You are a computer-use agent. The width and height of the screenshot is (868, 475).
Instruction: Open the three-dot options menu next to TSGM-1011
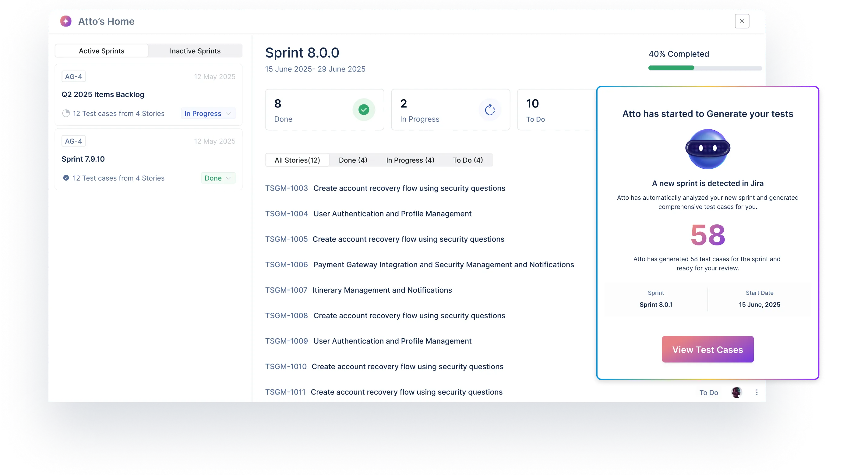[x=757, y=392]
